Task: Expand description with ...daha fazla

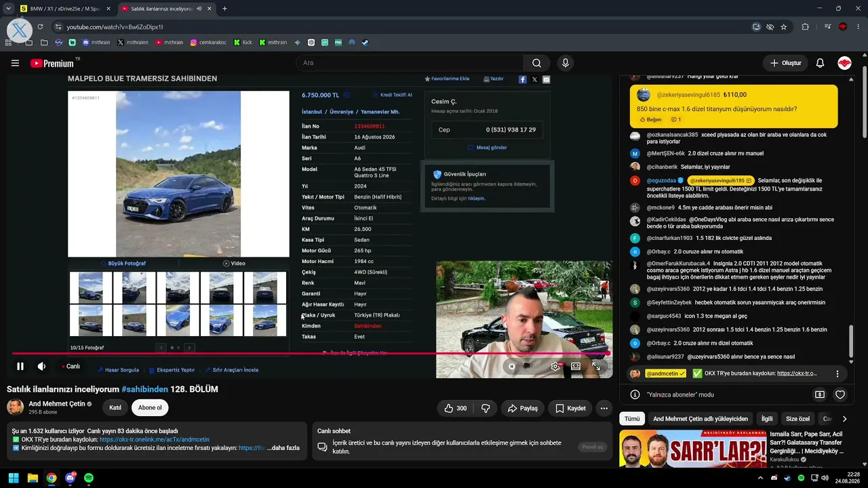Action: click(283, 448)
